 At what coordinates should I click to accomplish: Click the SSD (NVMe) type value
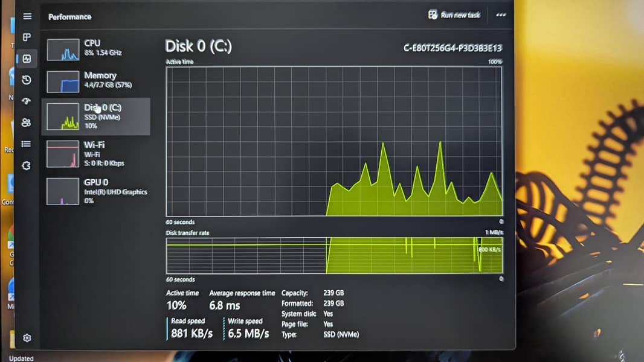(341, 334)
